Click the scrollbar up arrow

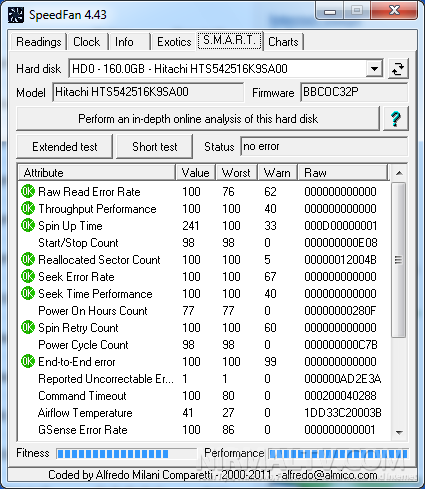(399, 173)
